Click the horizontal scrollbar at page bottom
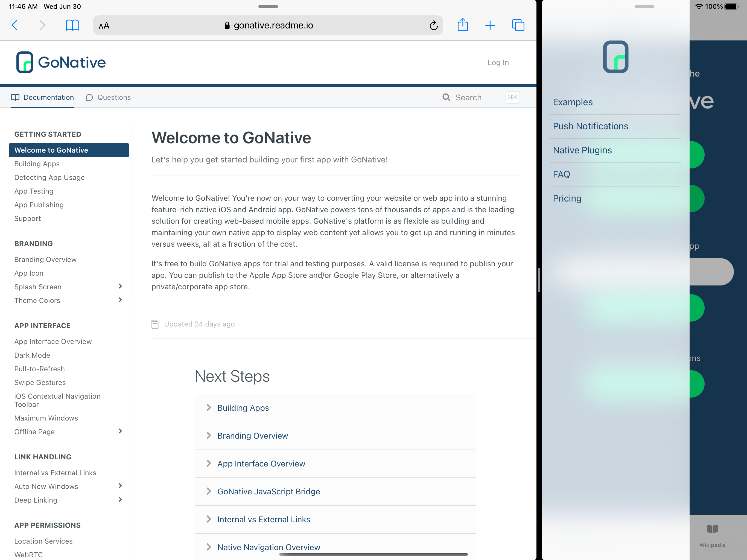The width and height of the screenshot is (747, 560). [x=373, y=554]
